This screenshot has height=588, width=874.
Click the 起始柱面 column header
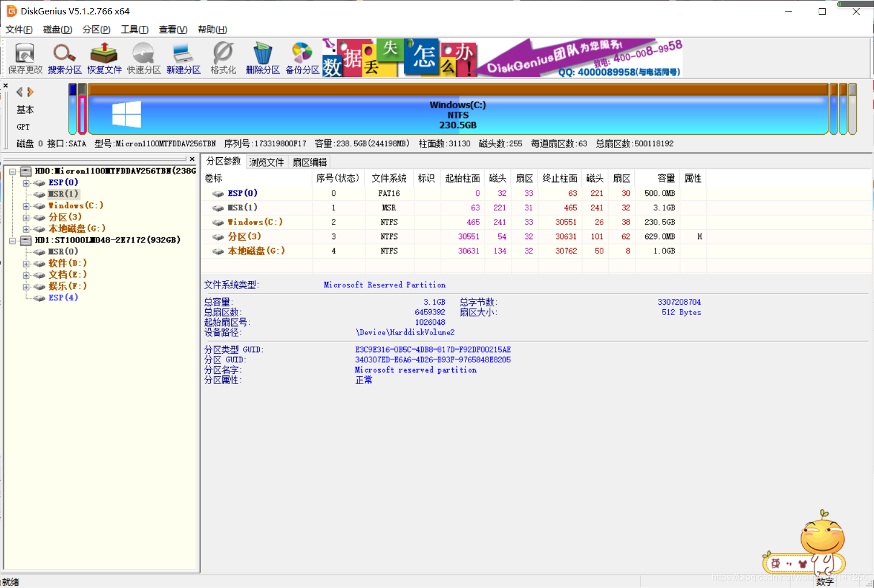(463, 179)
